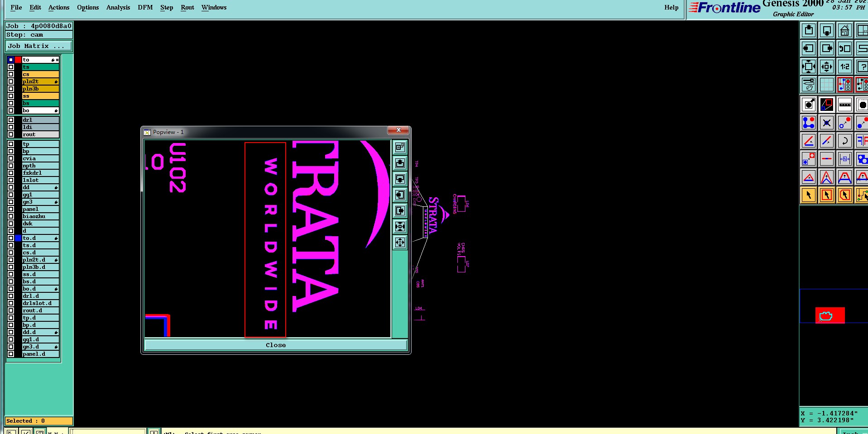Pan down inside the Popview window

[x=400, y=179]
